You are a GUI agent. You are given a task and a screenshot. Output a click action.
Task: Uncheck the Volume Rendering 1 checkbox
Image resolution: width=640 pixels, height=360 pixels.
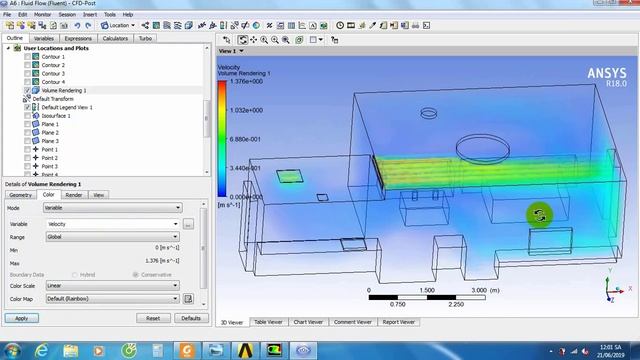(x=27, y=90)
